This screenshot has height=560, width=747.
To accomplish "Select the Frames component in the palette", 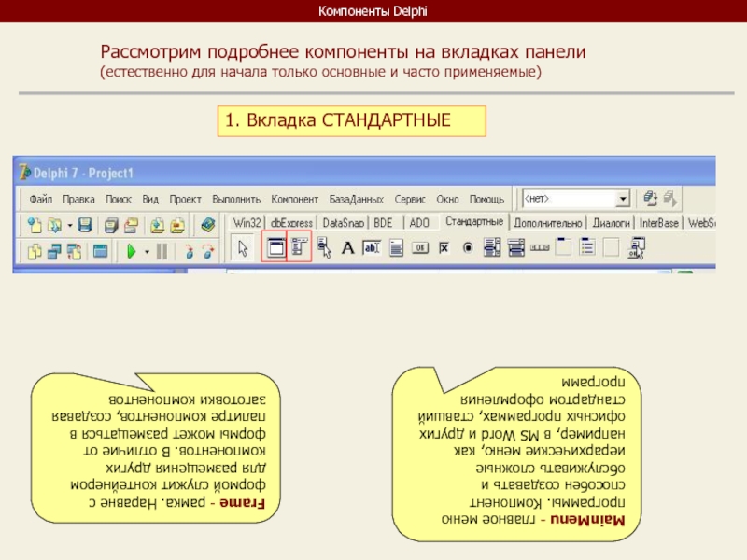I will coord(275,248).
